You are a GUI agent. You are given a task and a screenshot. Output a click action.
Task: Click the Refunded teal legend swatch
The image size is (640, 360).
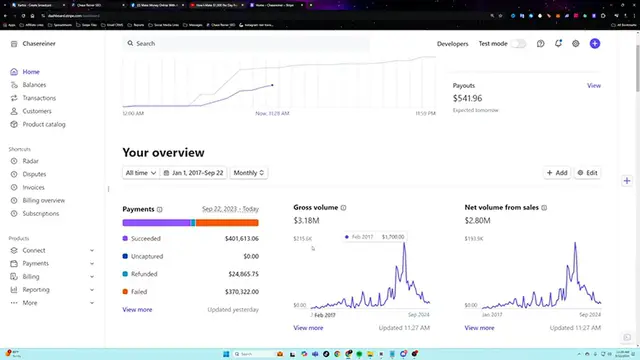(125, 274)
